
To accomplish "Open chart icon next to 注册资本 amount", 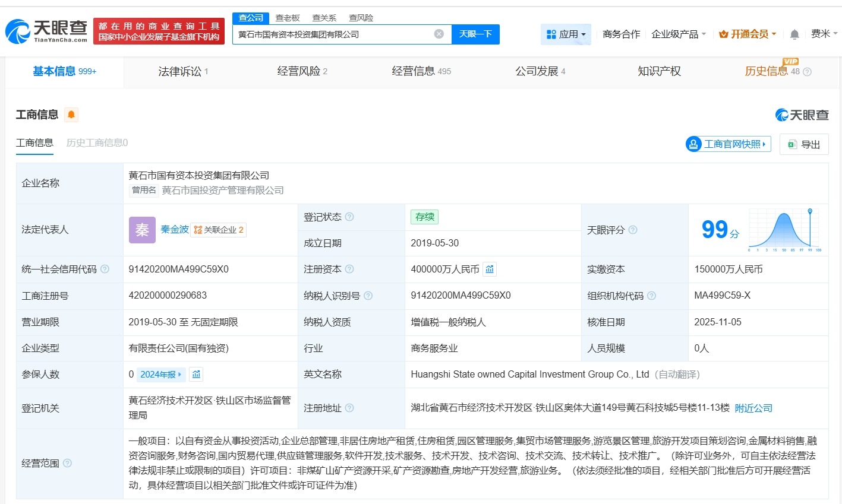I will pos(490,270).
